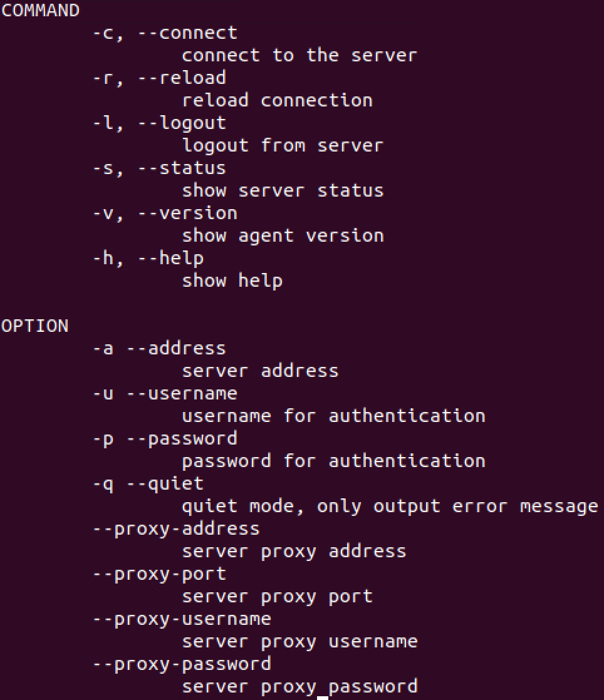Click 'quiet mode, only output error message' line

click(390, 507)
